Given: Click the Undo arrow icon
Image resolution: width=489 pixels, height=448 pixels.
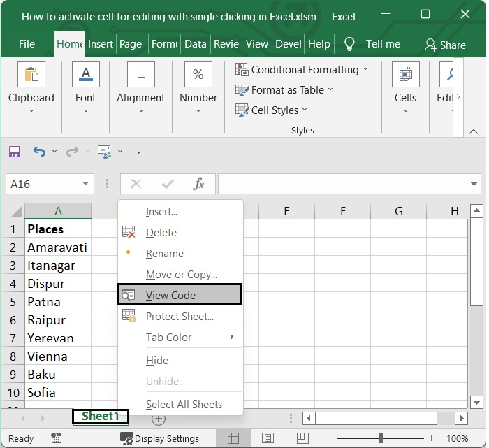Looking at the screenshot, I should [39, 152].
